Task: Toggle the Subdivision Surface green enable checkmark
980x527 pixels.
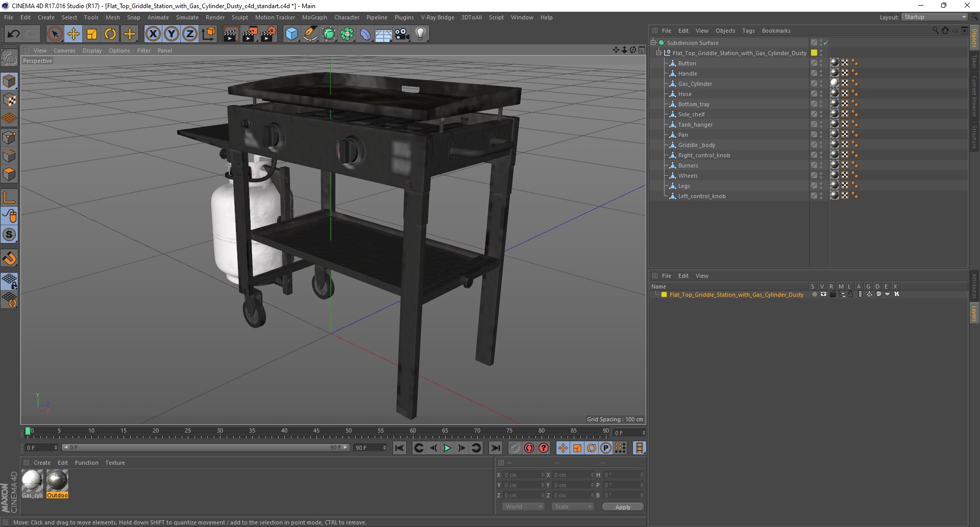Action: tap(825, 43)
